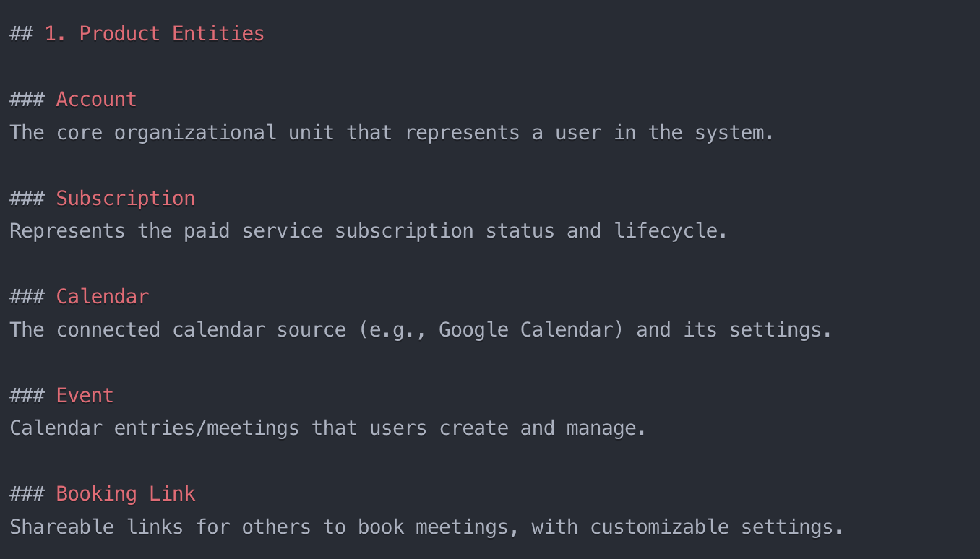Click the "Event" heading

point(85,396)
